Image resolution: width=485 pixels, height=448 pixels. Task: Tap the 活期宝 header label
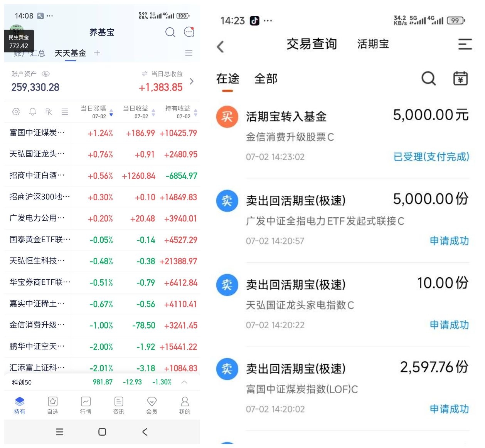(373, 44)
